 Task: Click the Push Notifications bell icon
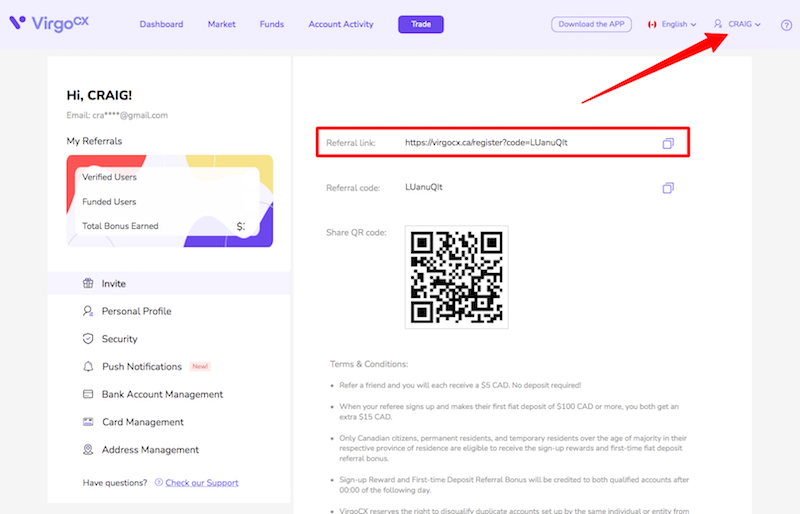click(x=88, y=366)
